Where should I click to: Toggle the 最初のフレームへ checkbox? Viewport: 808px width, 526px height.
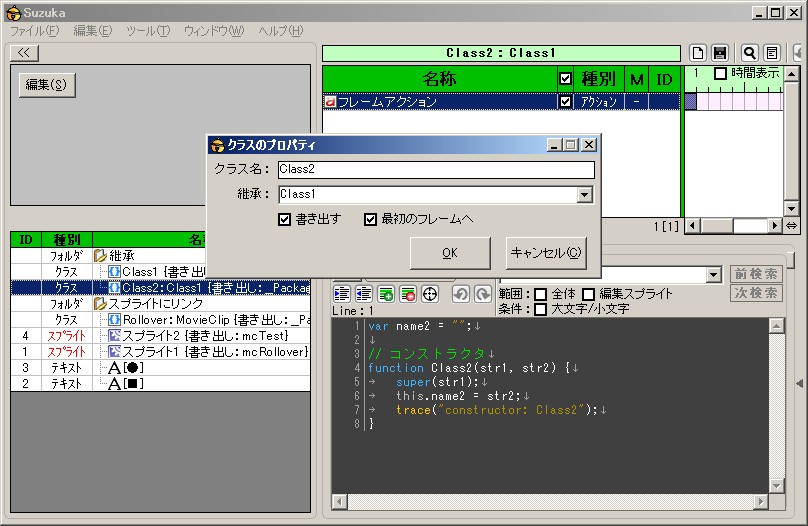(370, 219)
